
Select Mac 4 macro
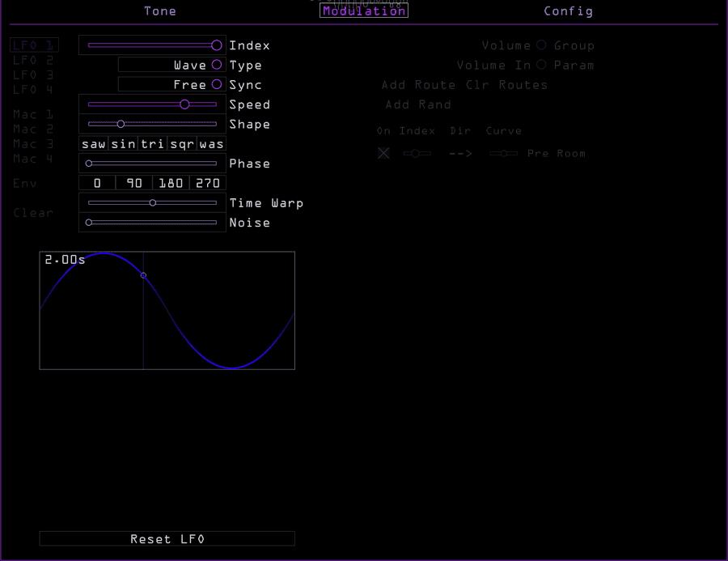click(33, 159)
